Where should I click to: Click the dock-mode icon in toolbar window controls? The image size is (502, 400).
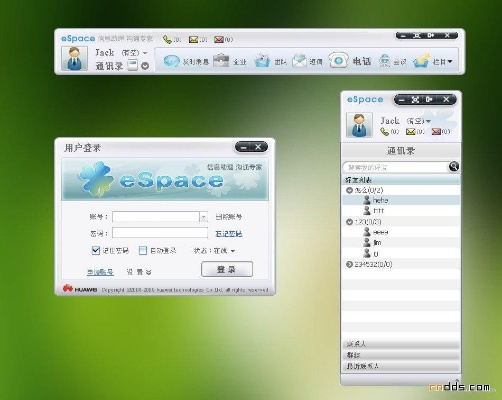[x=431, y=35]
